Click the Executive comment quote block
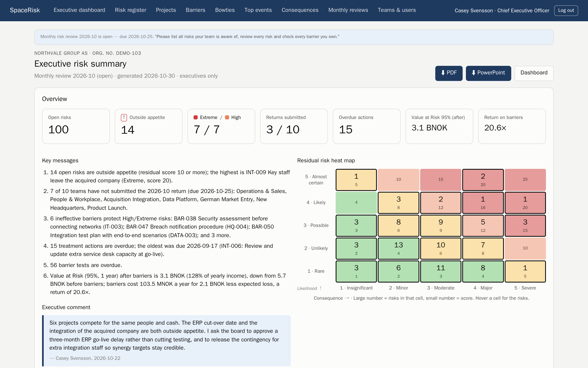Image resolution: width=588 pixels, height=368 pixels. click(166, 340)
